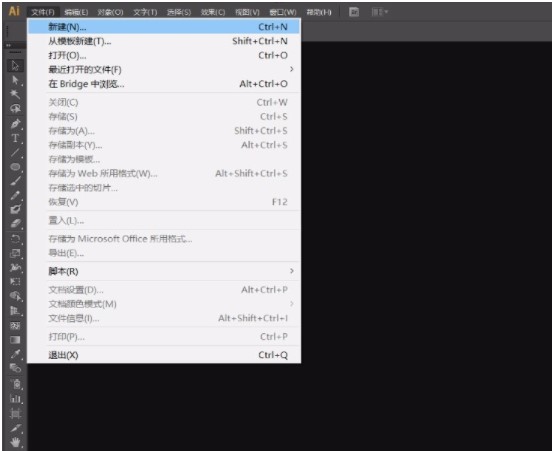This screenshot has height=451, width=552.
Task: Select the Eraser tool
Action: [x=15, y=224]
